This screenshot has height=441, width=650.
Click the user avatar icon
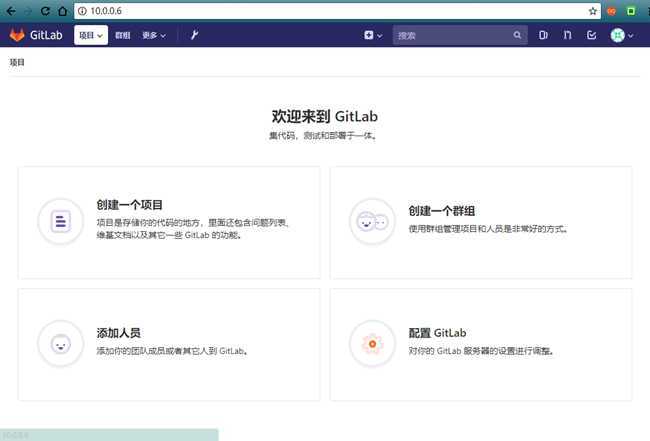pyautogui.click(x=617, y=35)
